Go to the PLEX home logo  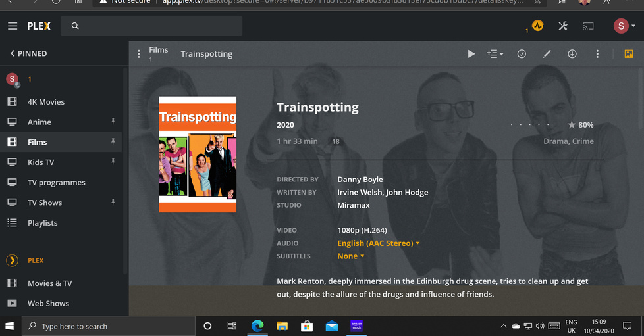point(39,26)
